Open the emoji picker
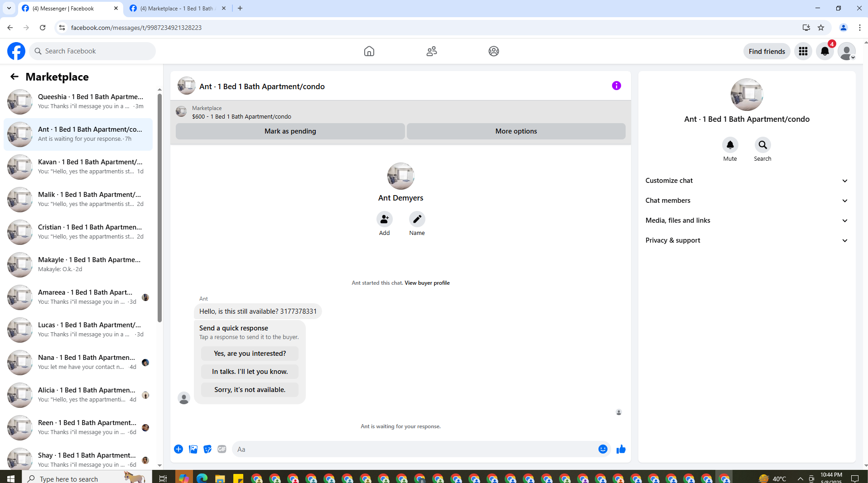This screenshot has width=868, height=483. click(603, 449)
